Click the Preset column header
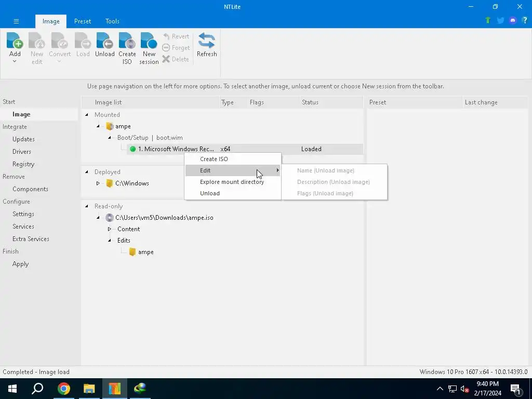This screenshot has width=532, height=399. (x=414, y=102)
